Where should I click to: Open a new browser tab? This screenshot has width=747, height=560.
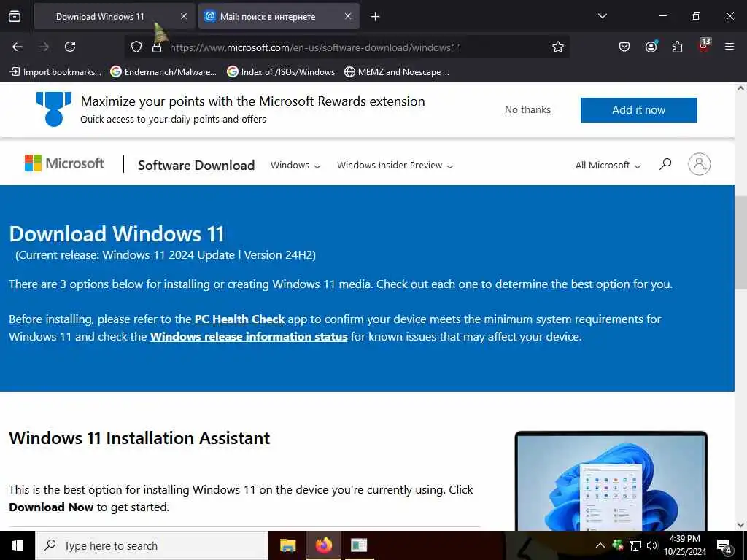pos(376,17)
